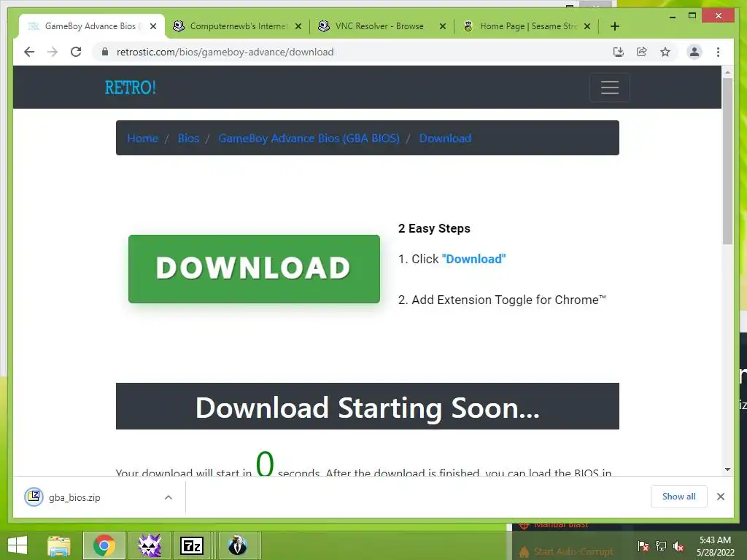Viewport: 747px width, 560px height.
Task: Click the Action Center flag tray icon
Action: click(643, 546)
